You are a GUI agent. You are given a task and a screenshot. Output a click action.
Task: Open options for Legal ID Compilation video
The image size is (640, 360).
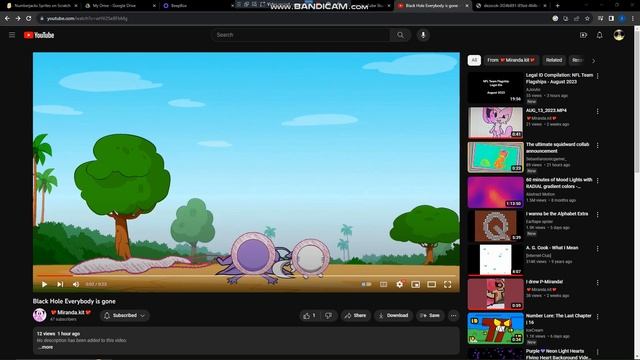click(598, 76)
